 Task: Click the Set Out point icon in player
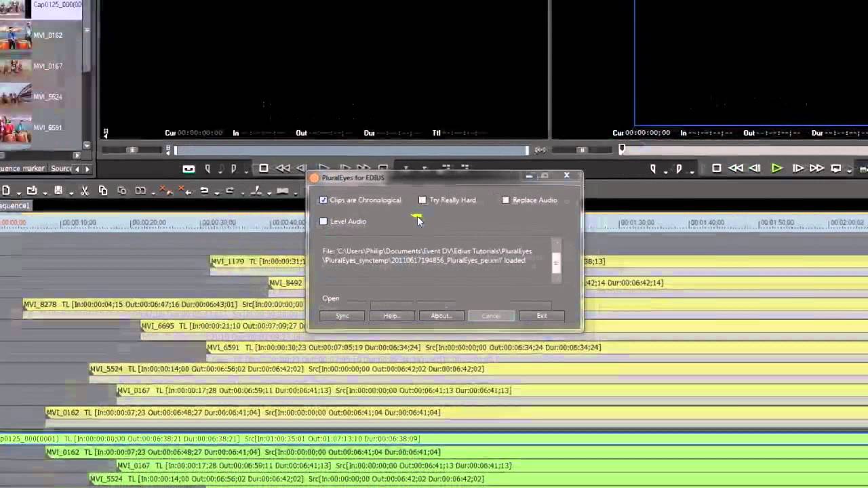click(x=234, y=168)
